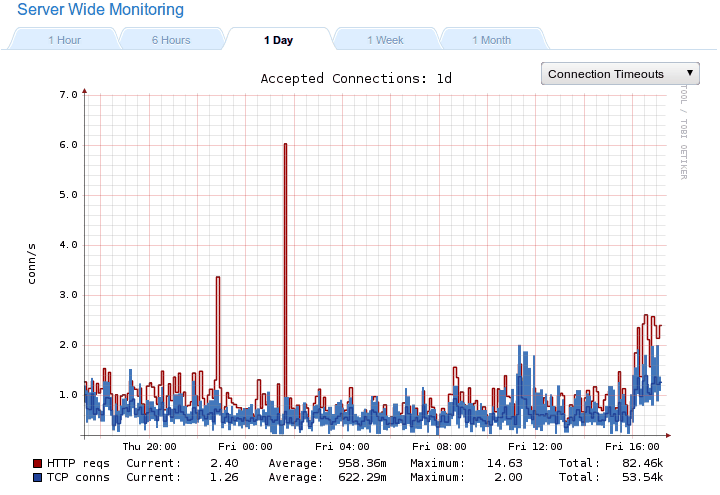This screenshot has height=495, width=720.
Task: Click the Fri 16:00 time axis label
Action: (631, 447)
